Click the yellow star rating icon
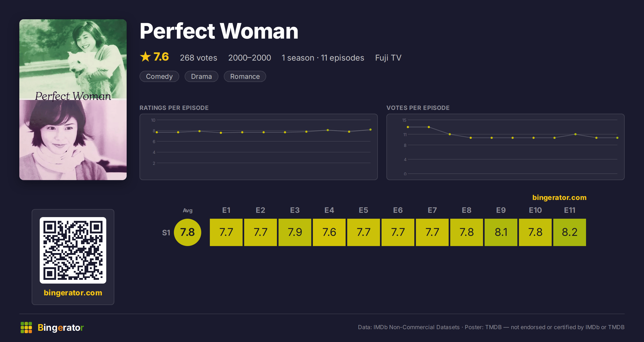The image size is (644, 342). [145, 57]
